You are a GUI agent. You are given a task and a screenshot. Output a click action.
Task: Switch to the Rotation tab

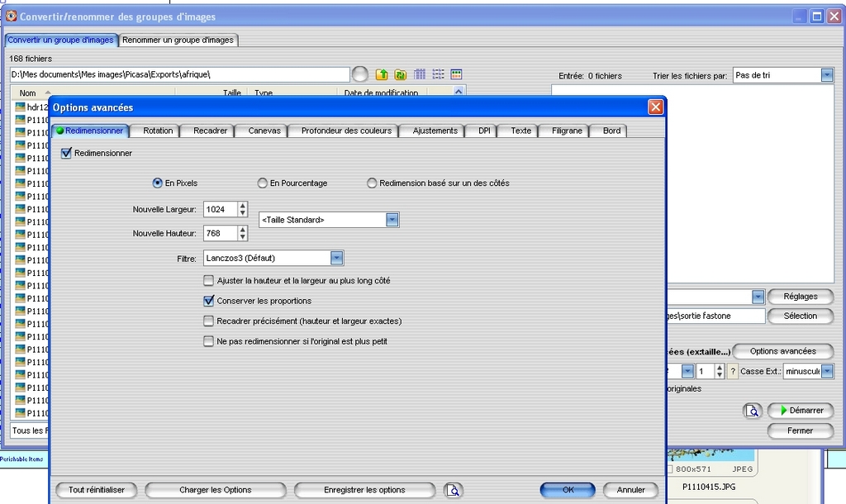(x=158, y=131)
